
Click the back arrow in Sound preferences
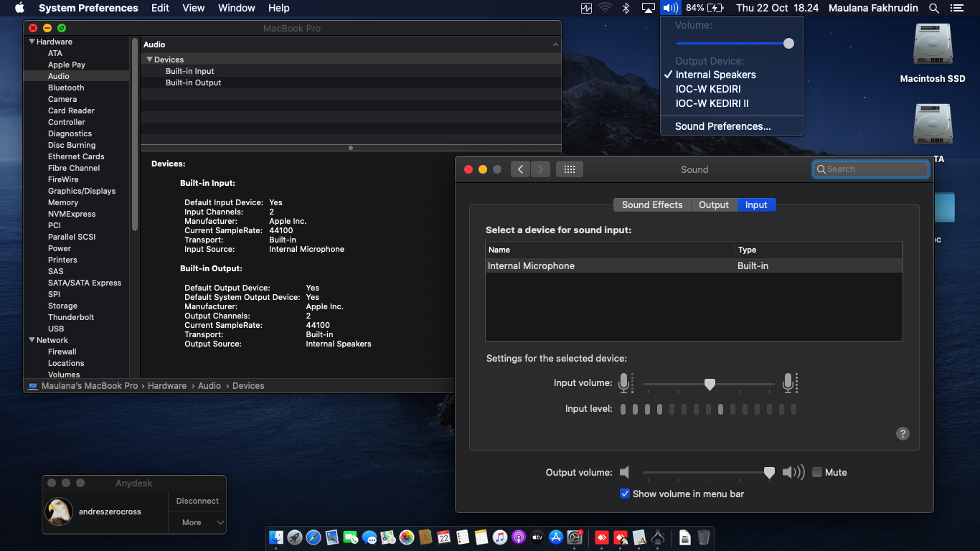520,169
